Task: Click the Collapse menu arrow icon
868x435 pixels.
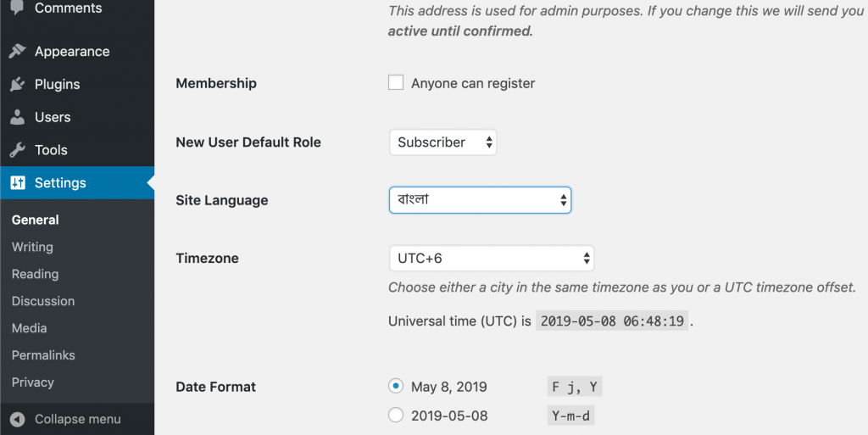Action: [17, 420]
